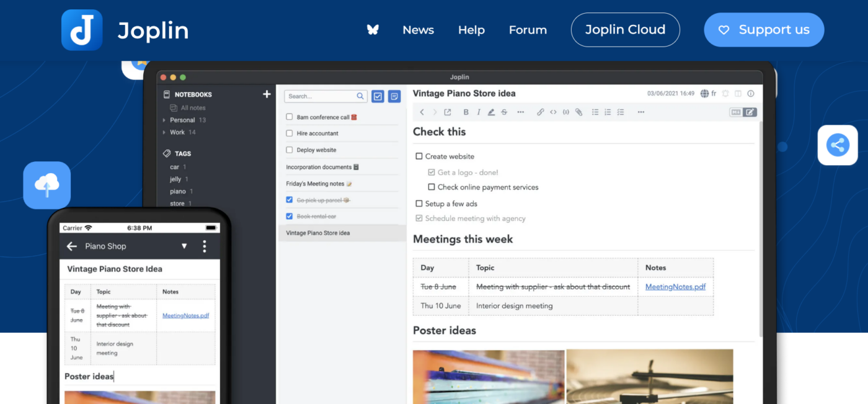
Task: Click the share icon tile
Action: click(838, 145)
